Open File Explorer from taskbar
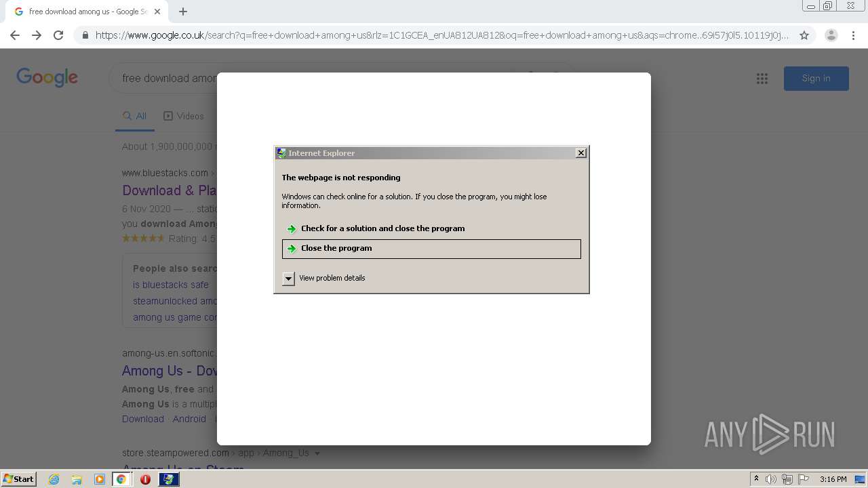The height and width of the screenshot is (488, 868). click(77, 479)
